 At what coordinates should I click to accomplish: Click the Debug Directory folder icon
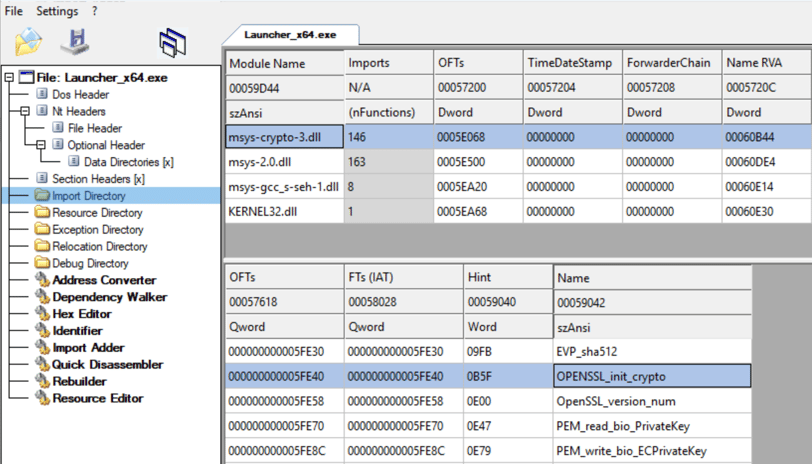(x=42, y=263)
